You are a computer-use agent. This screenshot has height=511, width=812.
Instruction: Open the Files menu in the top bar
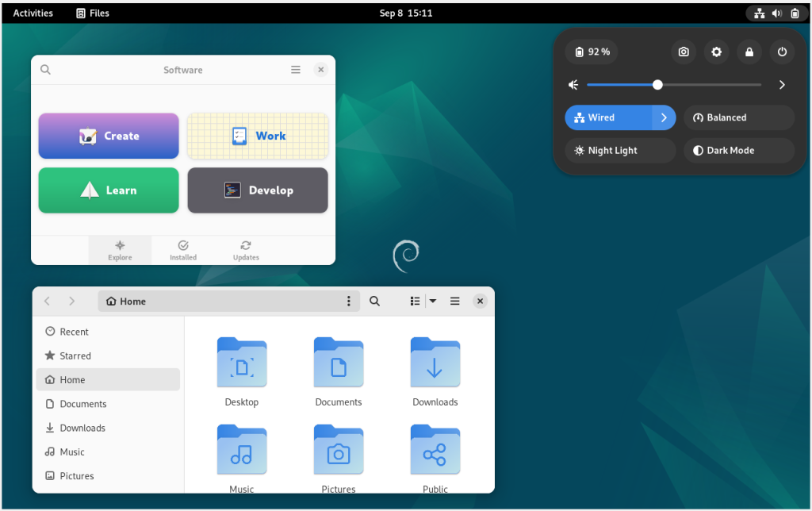pos(92,13)
